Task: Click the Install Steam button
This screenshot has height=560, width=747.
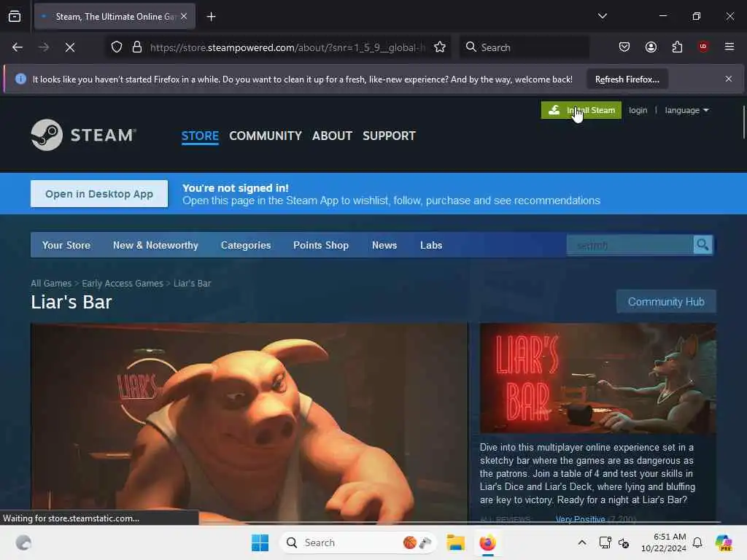Action: click(x=581, y=110)
